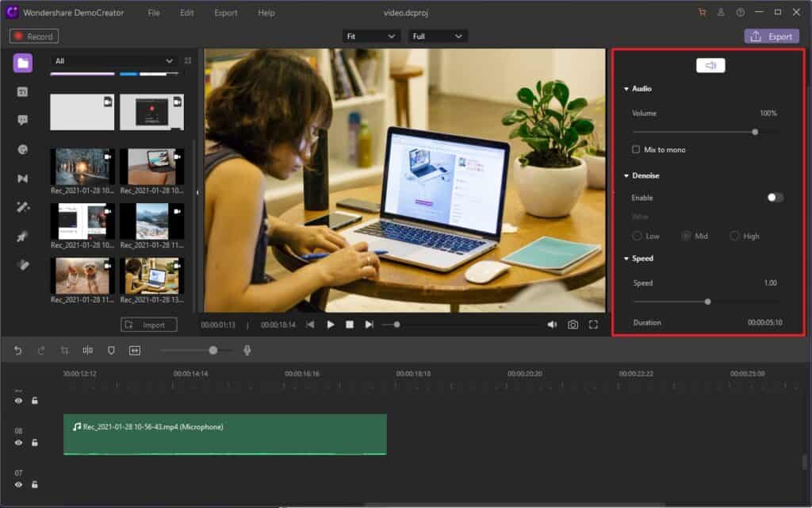Enable the Mix to mono checkbox

pyautogui.click(x=636, y=149)
